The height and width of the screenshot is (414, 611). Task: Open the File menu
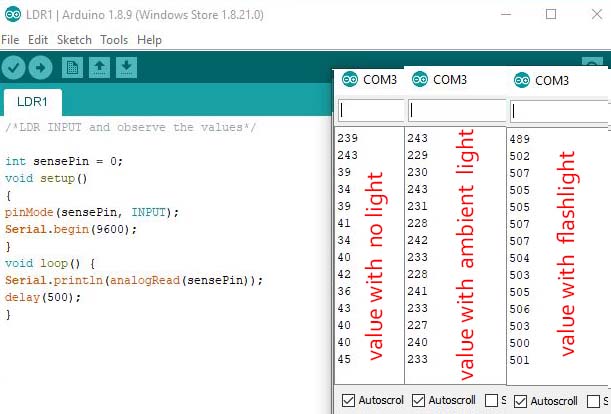[10, 40]
